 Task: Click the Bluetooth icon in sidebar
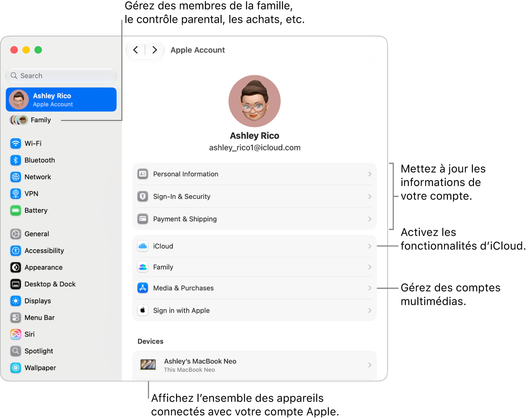click(x=16, y=160)
